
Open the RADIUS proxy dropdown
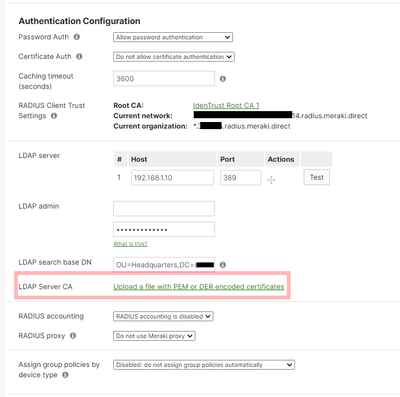tap(154, 336)
